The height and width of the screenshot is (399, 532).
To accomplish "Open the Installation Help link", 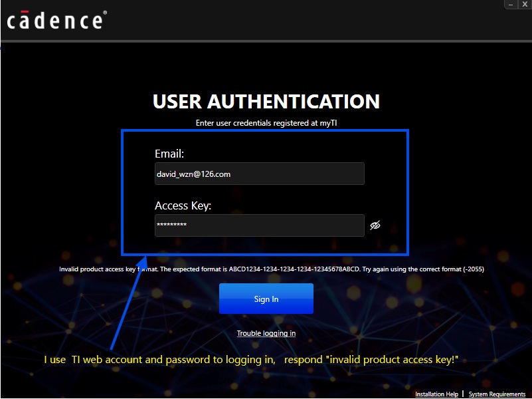I will [x=436, y=394].
